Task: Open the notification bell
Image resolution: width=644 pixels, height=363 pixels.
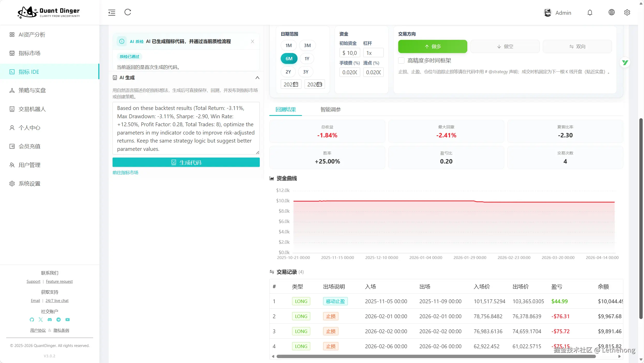Action: [590, 13]
